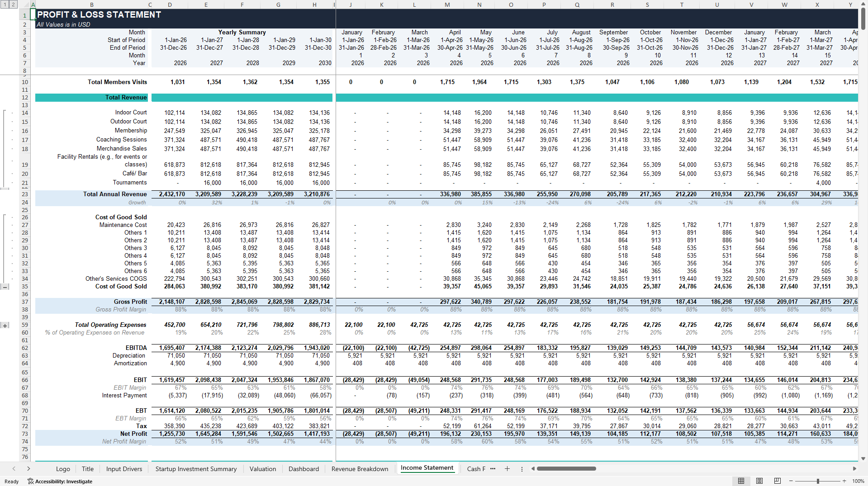868x486 pixels.
Task: Click the Tournaments row label
Action: (x=130, y=183)
